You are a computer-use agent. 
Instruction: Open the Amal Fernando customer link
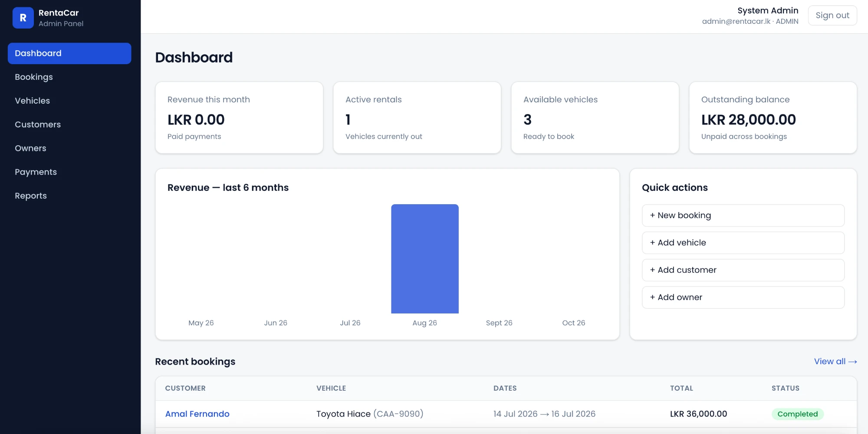pos(197,414)
